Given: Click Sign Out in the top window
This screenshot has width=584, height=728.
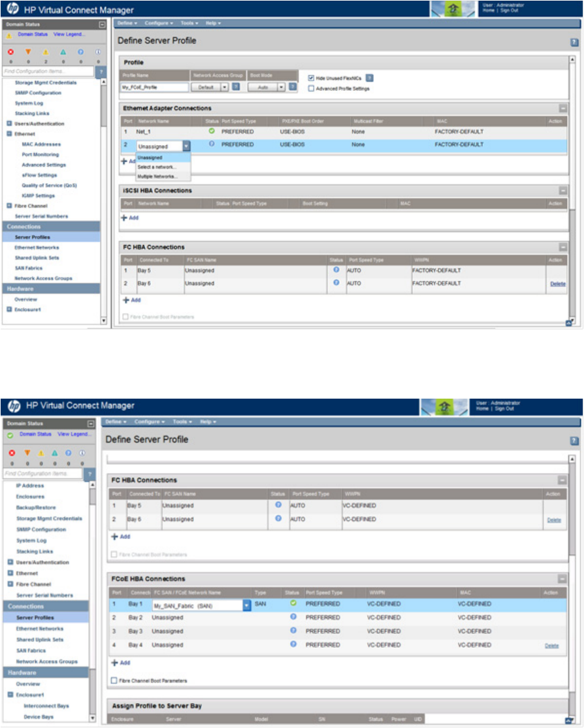Looking at the screenshot, I should (509, 10).
